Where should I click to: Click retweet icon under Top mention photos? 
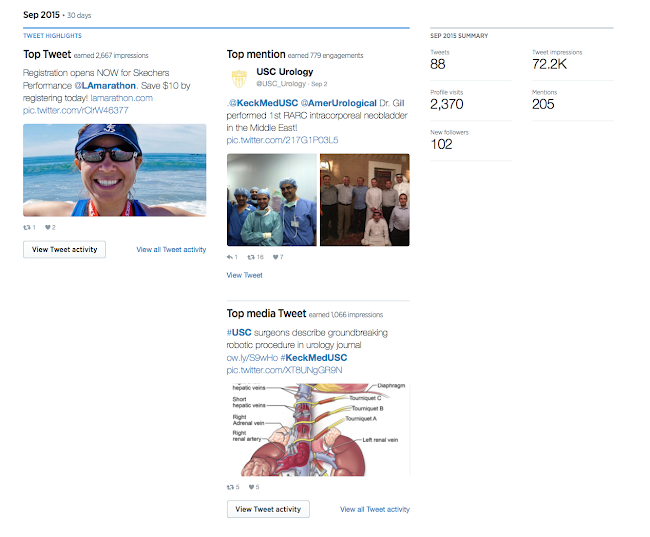[251, 257]
